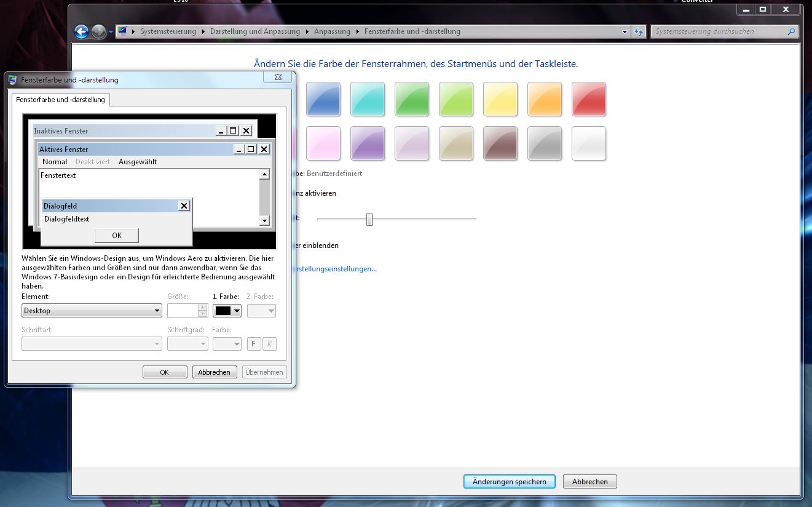Screen dimensions: 812x507
Task: Pick the yellow color swatch
Action: pos(500,99)
